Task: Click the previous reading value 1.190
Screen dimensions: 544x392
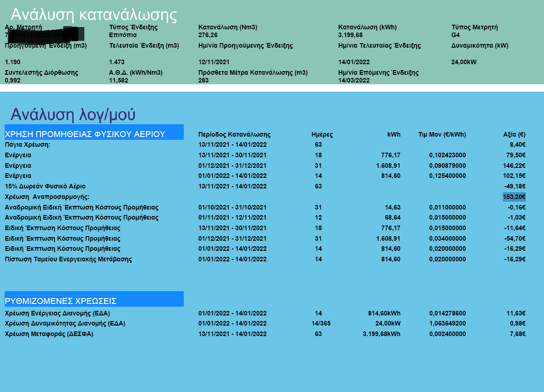Action: [12, 62]
